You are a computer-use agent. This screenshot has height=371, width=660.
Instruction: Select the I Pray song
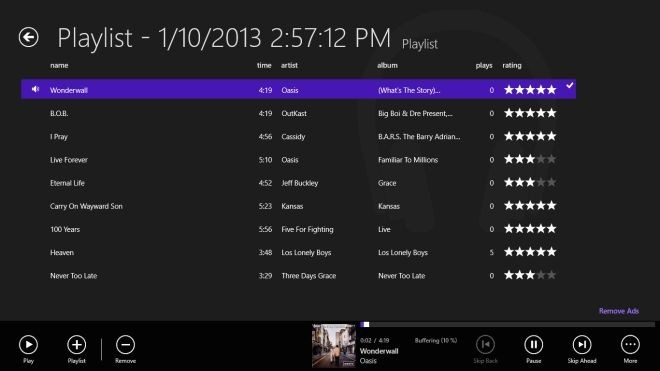298,136
